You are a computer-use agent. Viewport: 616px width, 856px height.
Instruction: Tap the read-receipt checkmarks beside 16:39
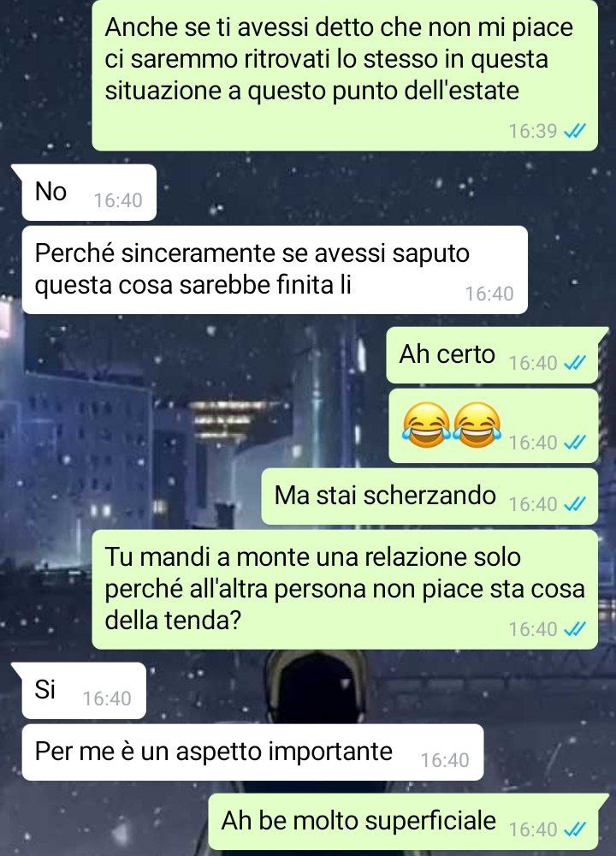coord(574,131)
